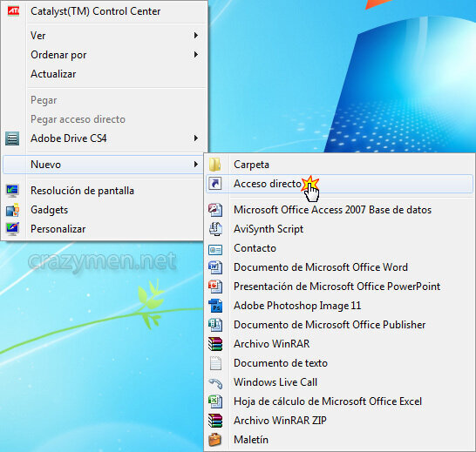Click the Archivo WinRAR books icon
476x452 pixels.
[215, 344]
